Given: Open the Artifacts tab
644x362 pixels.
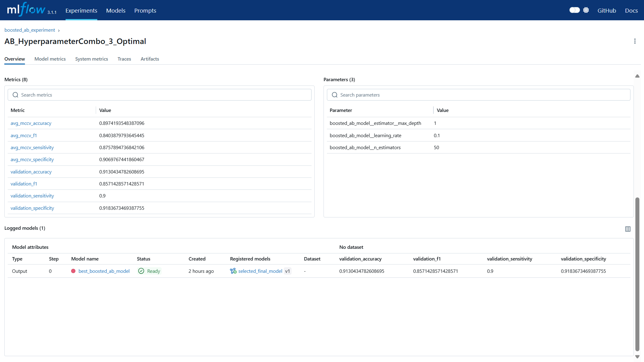Looking at the screenshot, I should pos(150,59).
